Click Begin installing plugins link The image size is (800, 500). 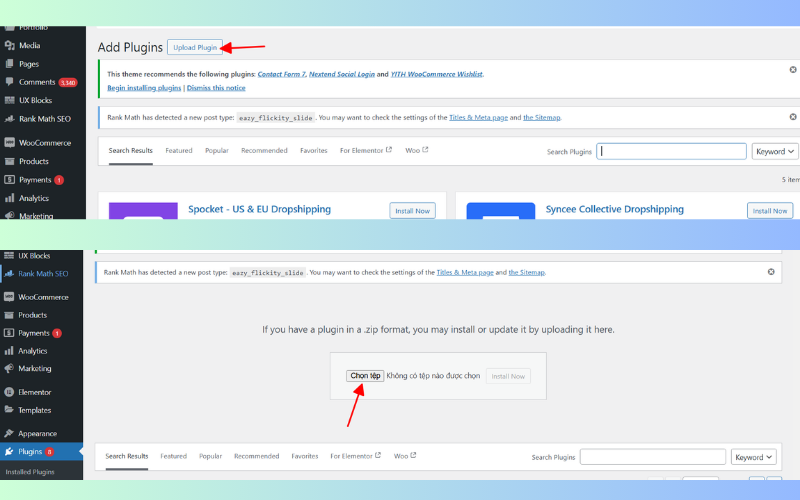tap(144, 88)
